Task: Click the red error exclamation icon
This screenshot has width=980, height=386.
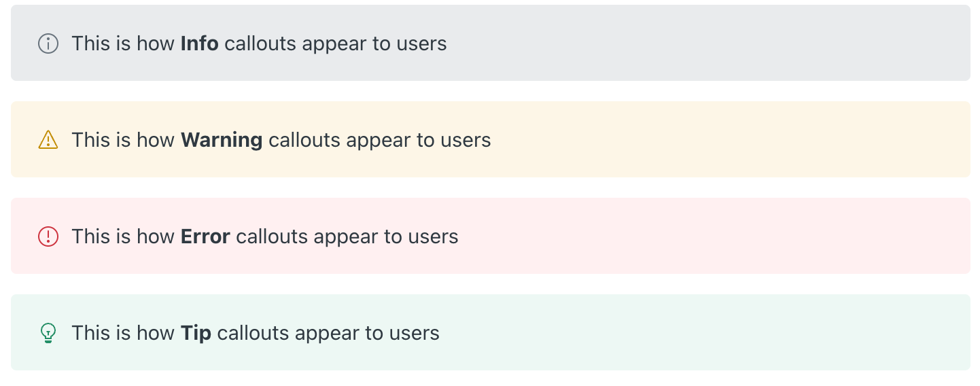Action: (48, 236)
